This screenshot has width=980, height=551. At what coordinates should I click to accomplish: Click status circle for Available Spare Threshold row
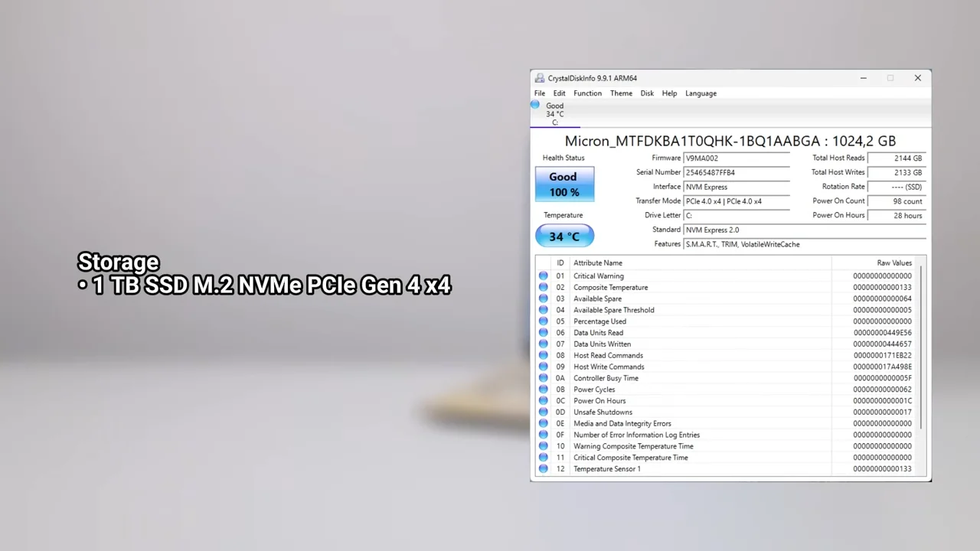[543, 310]
